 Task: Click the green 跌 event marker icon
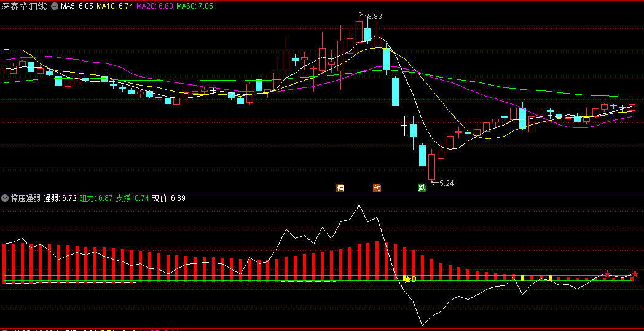(422, 188)
